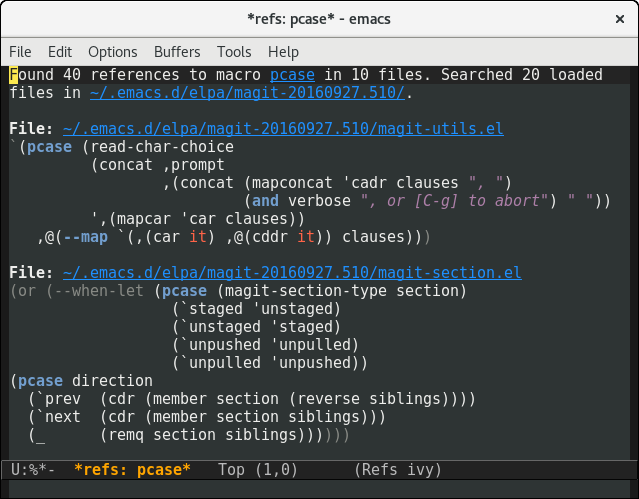The height and width of the screenshot is (499, 639).
Task: Click the text '(mapcar 'car clauses))'
Action: (x=207, y=219)
